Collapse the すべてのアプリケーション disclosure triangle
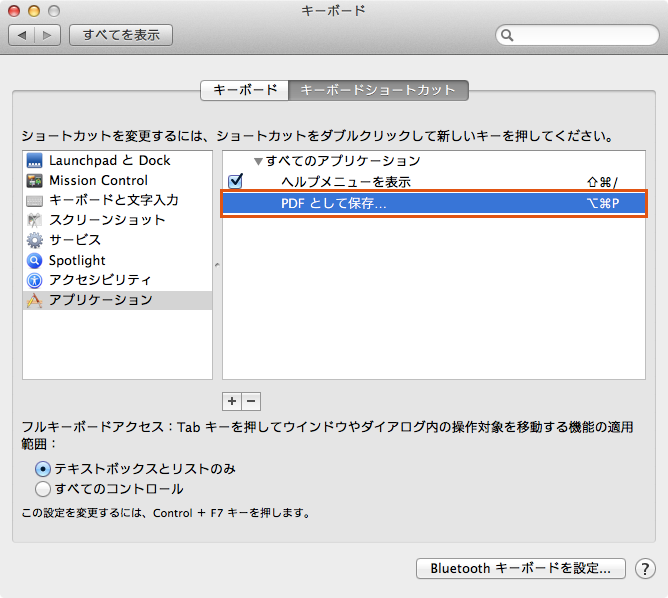Viewport: 668px width, 598px height. point(258,161)
